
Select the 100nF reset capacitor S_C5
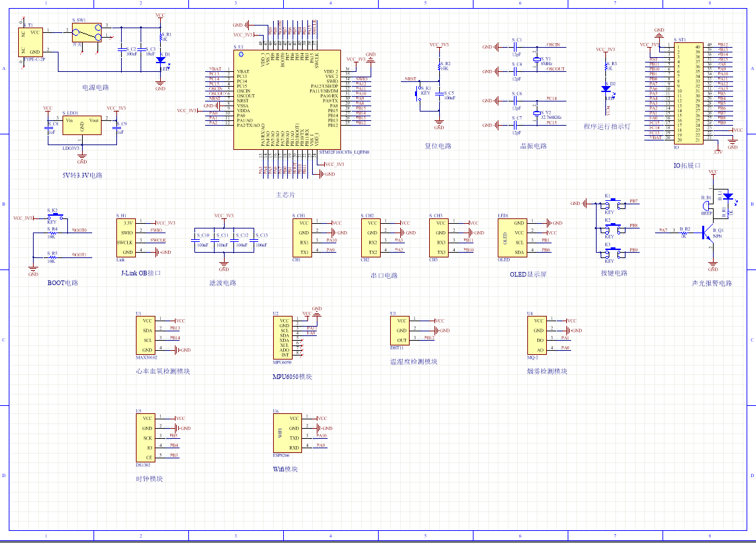tap(439, 93)
